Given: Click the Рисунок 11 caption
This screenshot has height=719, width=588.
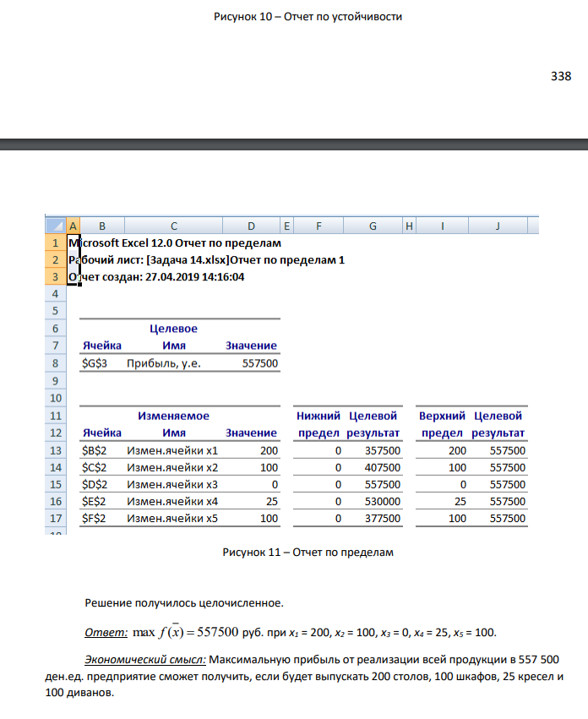Looking at the screenshot, I should [x=308, y=552].
